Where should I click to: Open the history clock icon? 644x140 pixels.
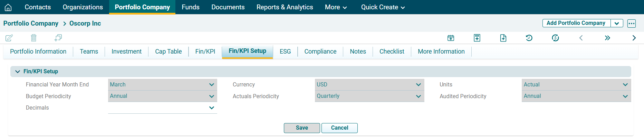coord(529,38)
